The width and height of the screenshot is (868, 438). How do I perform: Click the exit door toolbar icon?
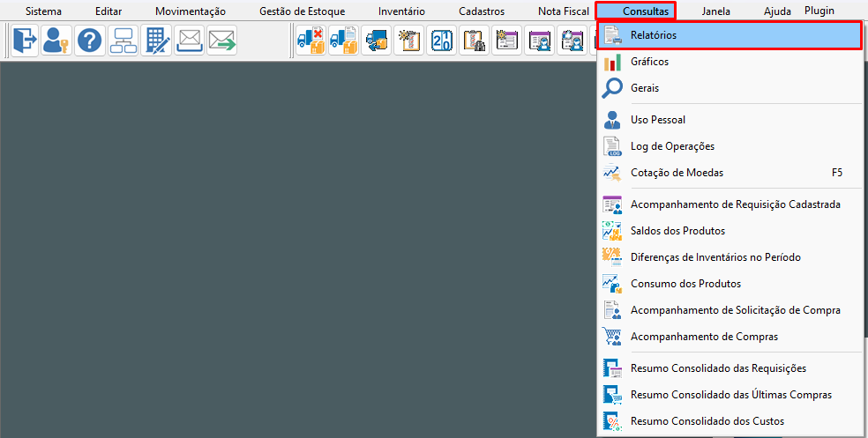25,41
